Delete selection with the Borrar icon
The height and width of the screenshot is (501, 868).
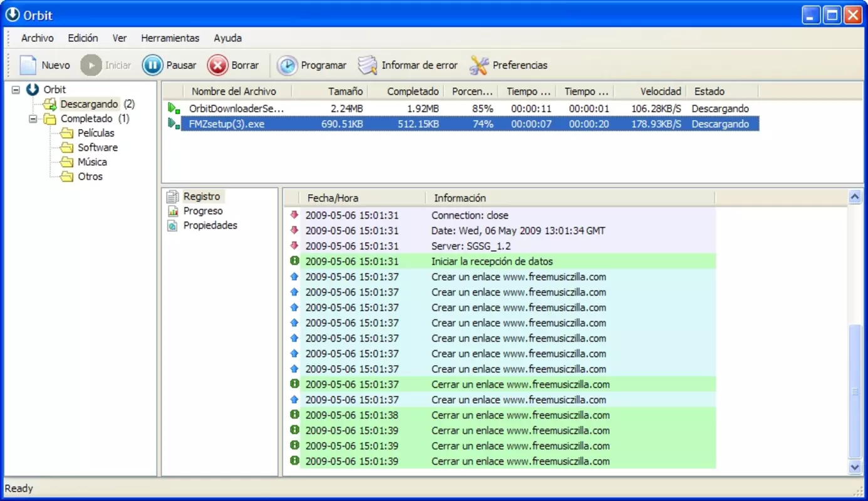click(218, 65)
